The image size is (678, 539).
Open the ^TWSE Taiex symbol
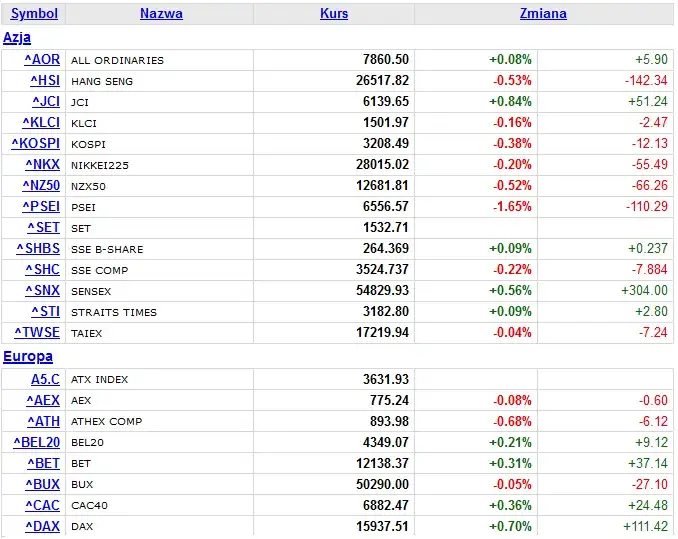(37, 332)
